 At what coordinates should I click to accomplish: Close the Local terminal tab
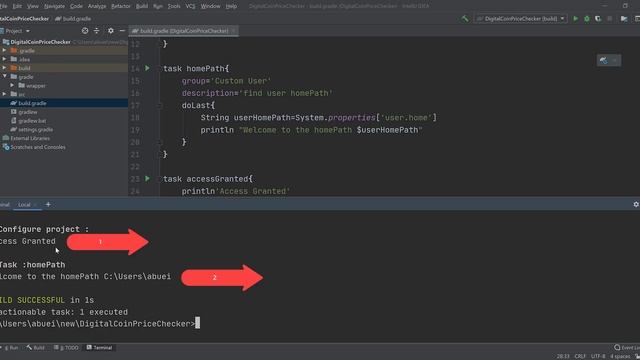click(x=36, y=204)
